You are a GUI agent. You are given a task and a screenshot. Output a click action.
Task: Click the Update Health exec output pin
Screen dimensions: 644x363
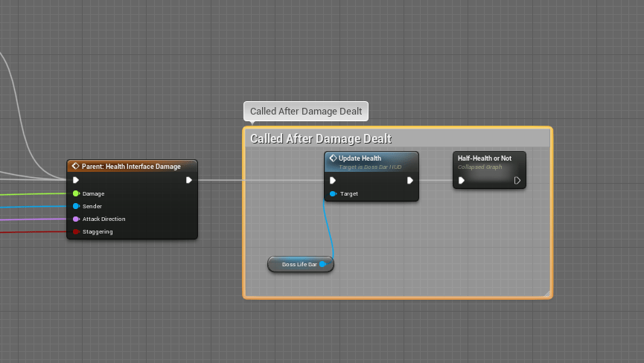tap(409, 180)
